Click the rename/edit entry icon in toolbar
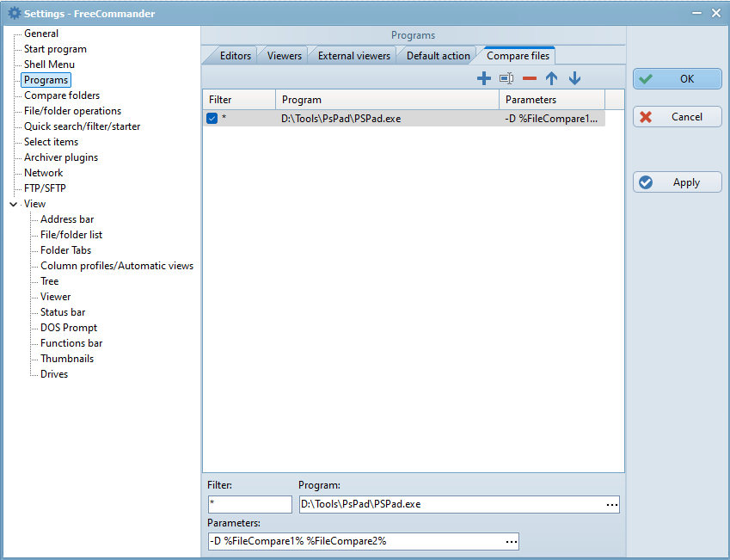Screen dimensions: 730x560 [506, 79]
